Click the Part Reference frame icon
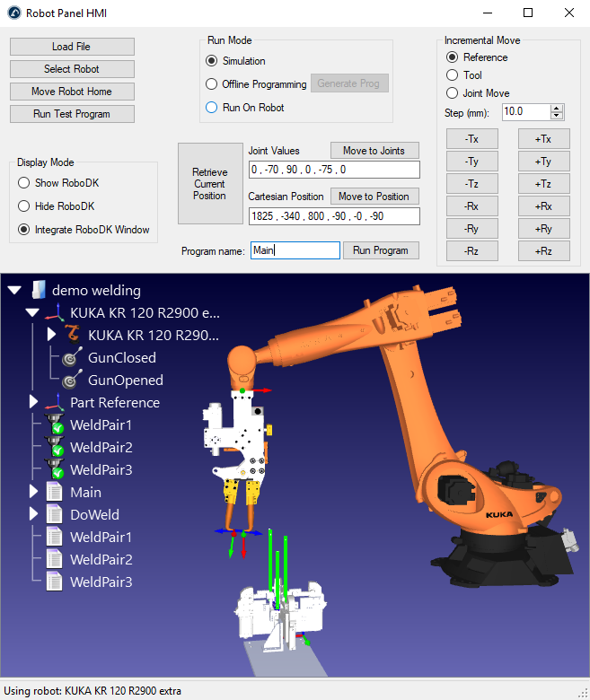590x700 pixels. point(56,402)
